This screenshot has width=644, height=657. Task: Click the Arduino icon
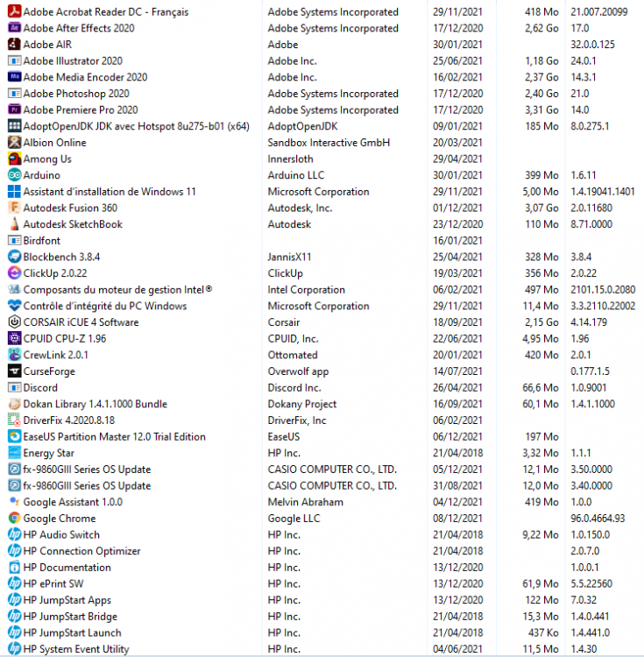(x=14, y=174)
